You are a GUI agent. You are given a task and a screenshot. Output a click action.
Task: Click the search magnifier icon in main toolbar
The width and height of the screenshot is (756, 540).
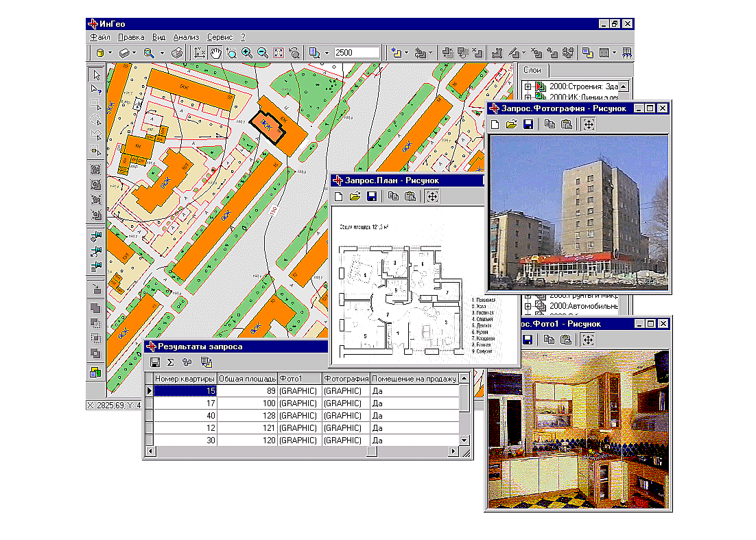[x=149, y=53]
